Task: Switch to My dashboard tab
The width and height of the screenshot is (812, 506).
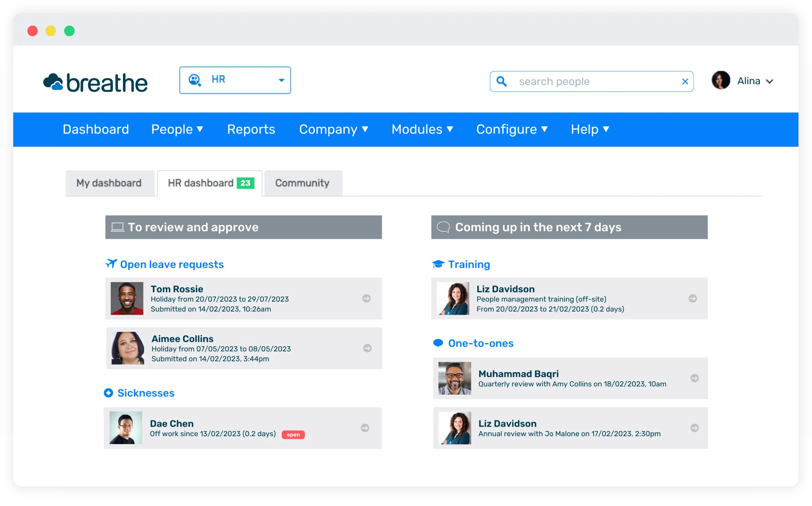Action: (109, 183)
